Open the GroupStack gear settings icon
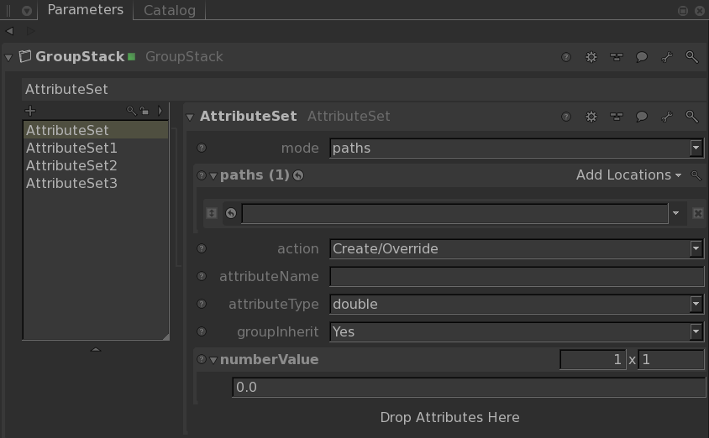The height and width of the screenshot is (438, 709). point(591,58)
